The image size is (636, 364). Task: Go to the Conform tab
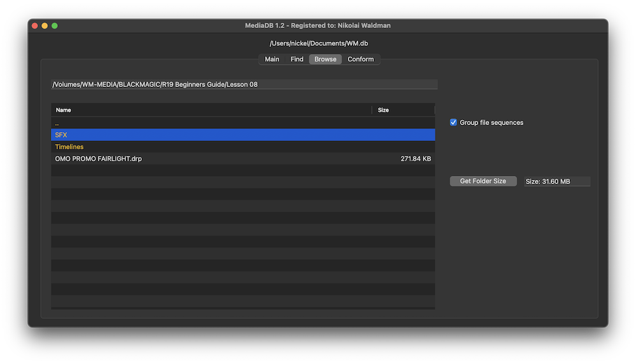pyautogui.click(x=361, y=59)
